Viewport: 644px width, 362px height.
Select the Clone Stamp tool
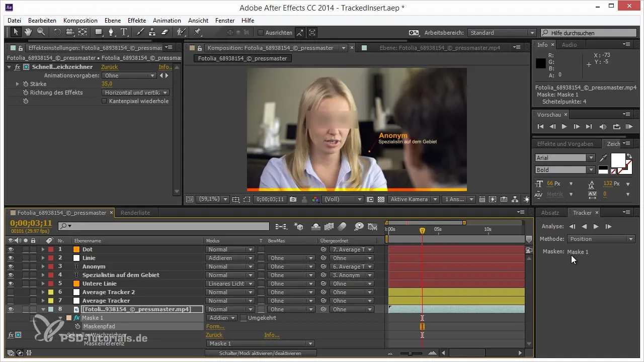[152, 32]
